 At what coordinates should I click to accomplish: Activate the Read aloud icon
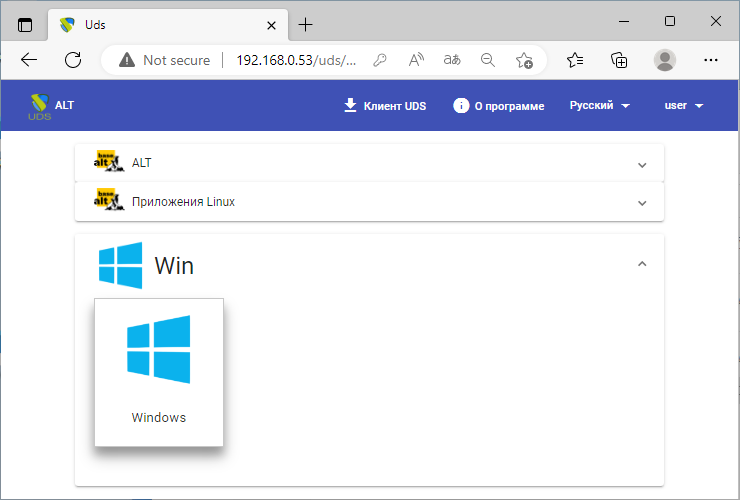click(x=416, y=60)
